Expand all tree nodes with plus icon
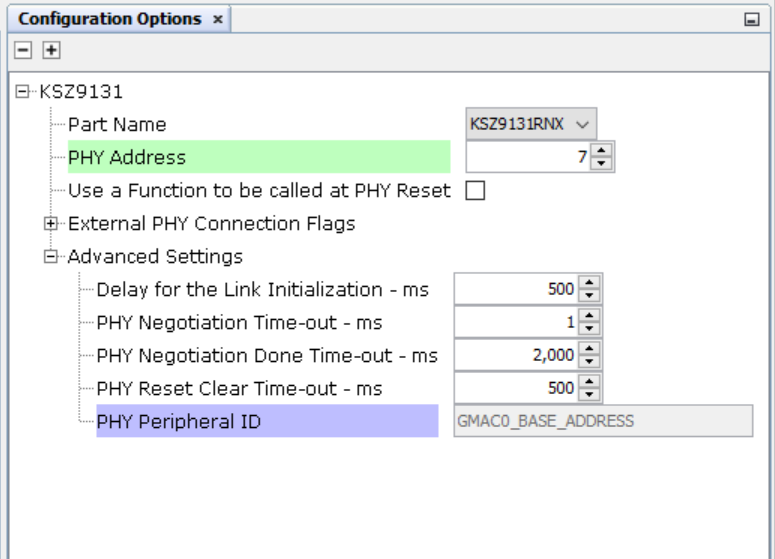 pyautogui.click(x=51, y=50)
